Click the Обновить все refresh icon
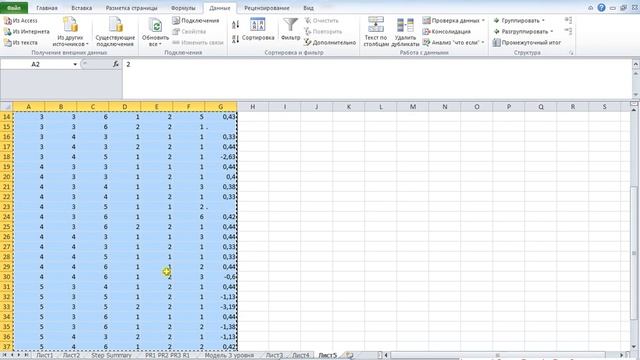 156,25
